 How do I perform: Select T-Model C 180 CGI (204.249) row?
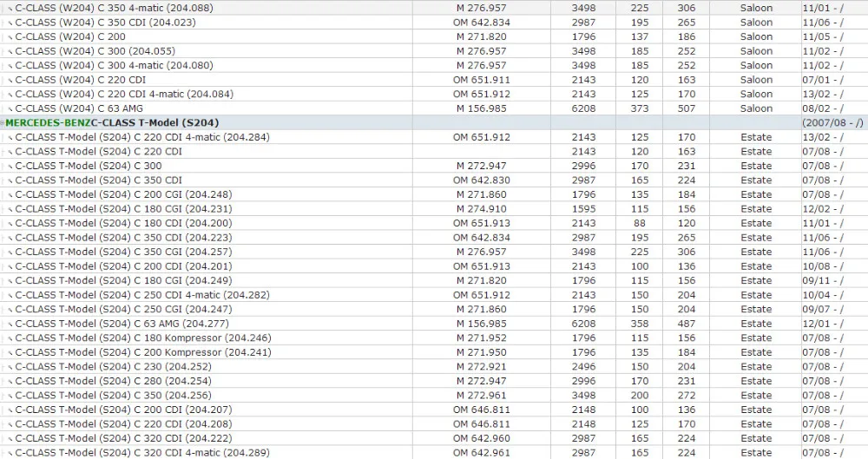434,281
